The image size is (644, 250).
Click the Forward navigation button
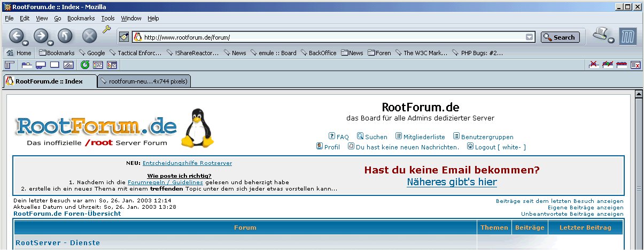point(41,36)
